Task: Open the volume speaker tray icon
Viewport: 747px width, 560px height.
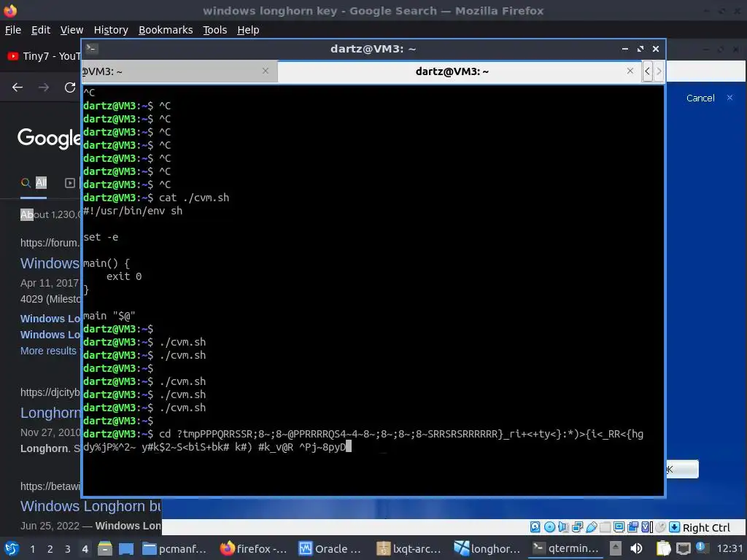Action: [636, 548]
